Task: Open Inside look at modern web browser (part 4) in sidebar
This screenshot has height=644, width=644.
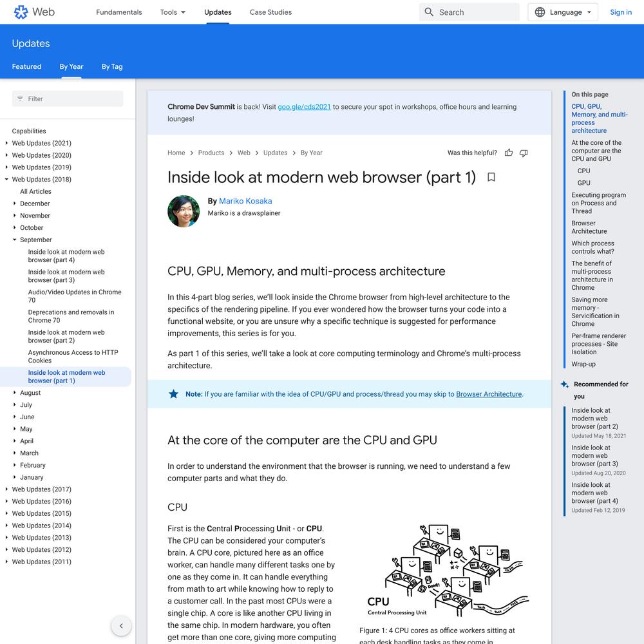Action: [66, 256]
